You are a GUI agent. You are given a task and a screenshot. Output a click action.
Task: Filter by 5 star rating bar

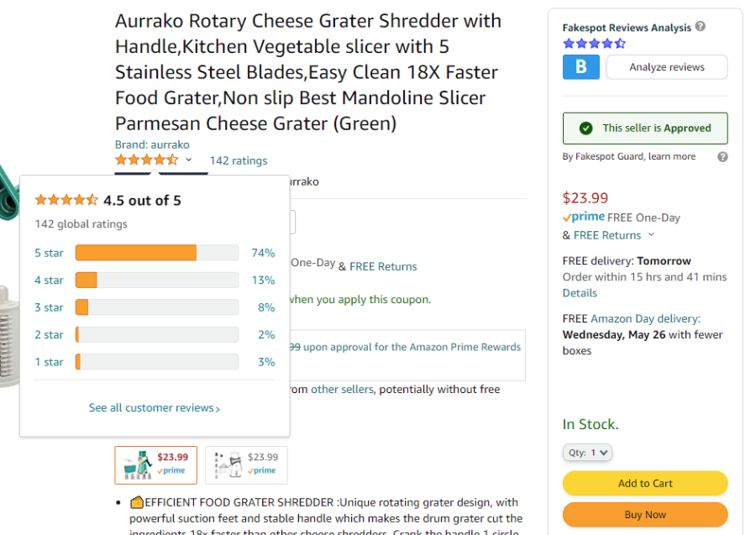(x=155, y=253)
